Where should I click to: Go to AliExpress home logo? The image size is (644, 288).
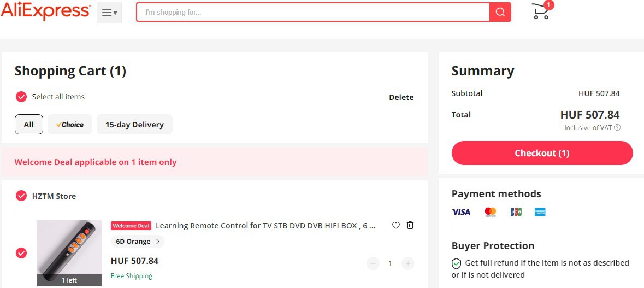tap(46, 11)
